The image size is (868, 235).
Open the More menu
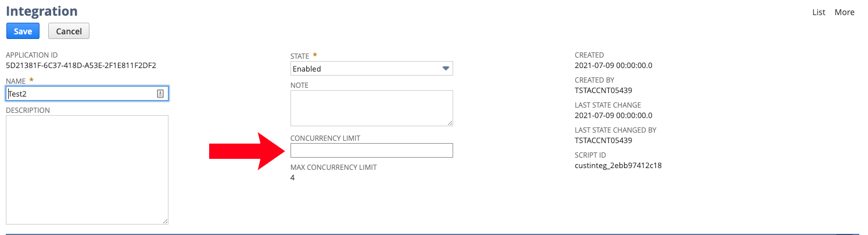pos(844,12)
